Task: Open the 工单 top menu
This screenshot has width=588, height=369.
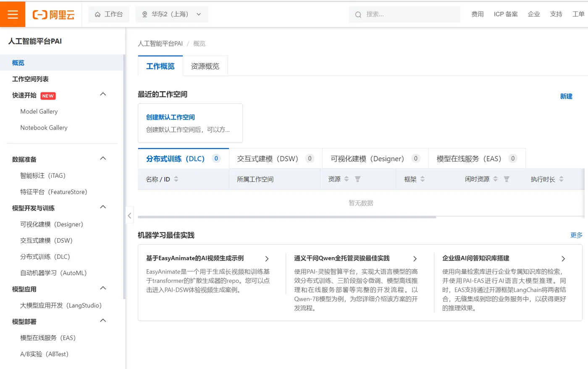Action: pos(578,14)
